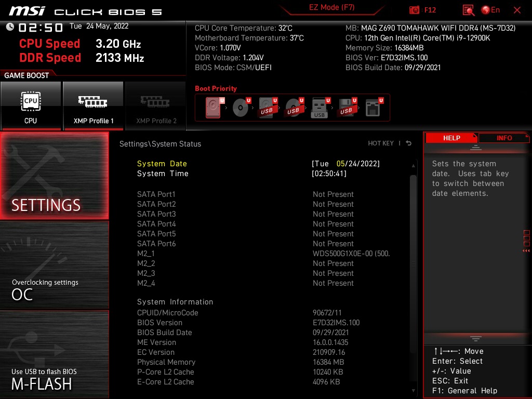Click the clock icon beside the time
The width and height of the screenshot is (532, 399).
pos(10,26)
